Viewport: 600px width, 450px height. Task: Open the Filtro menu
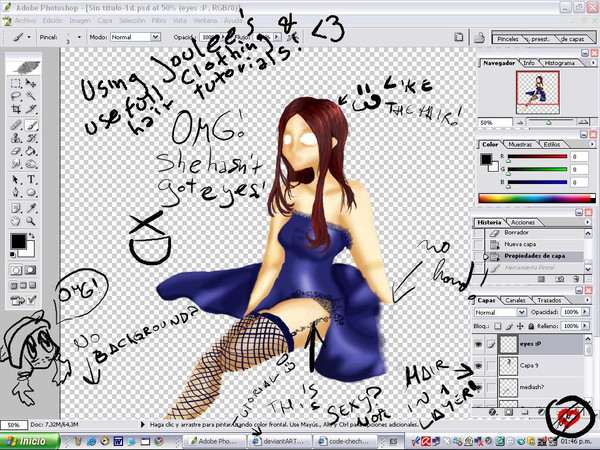(x=158, y=21)
